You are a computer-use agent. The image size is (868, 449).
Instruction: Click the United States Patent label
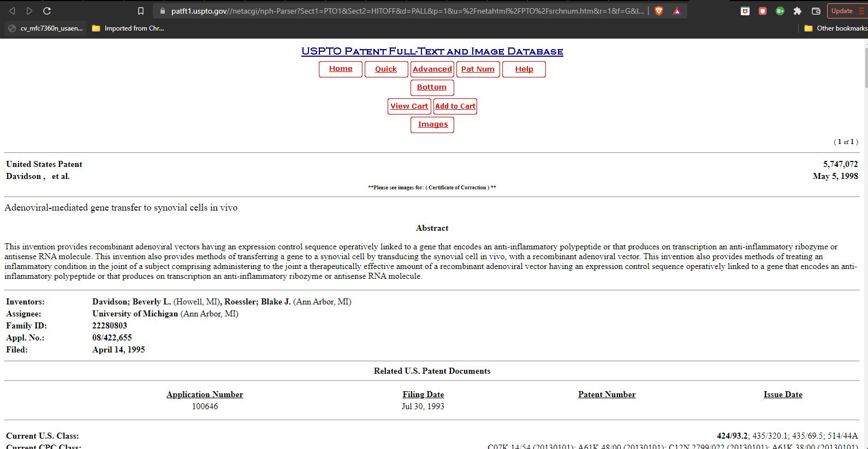tap(44, 164)
